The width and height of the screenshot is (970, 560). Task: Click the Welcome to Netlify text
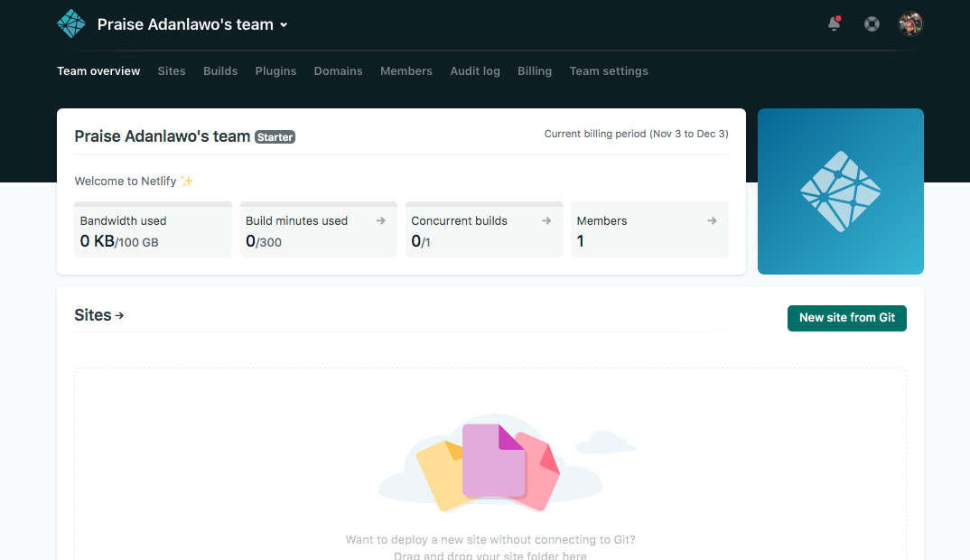click(134, 182)
